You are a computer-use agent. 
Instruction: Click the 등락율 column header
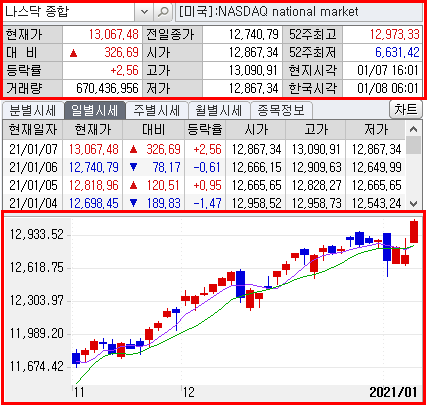[205, 129]
